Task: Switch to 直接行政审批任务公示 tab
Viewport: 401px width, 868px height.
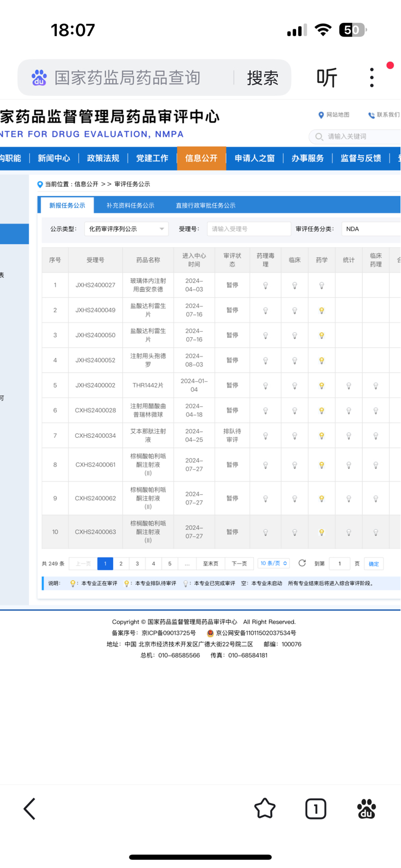Action: point(205,205)
